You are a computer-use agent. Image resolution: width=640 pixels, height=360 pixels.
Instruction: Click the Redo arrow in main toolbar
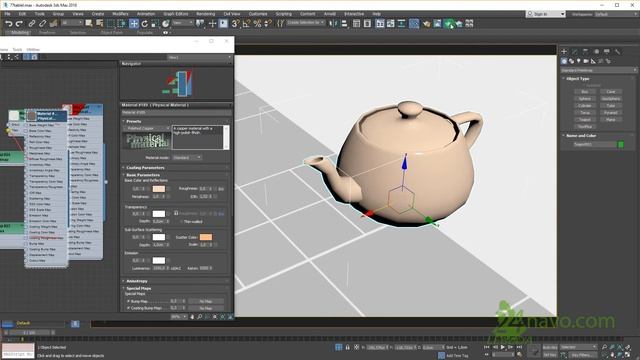pyautogui.click(x=19, y=24)
